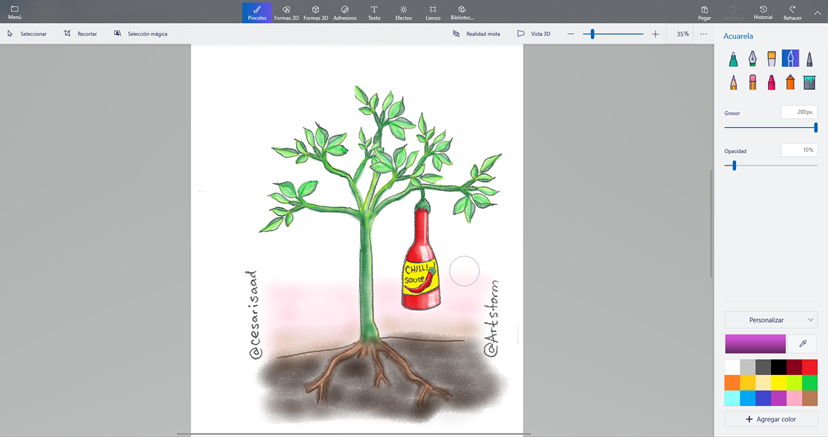Choose the calligraphy pen brush

click(x=752, y=59)
